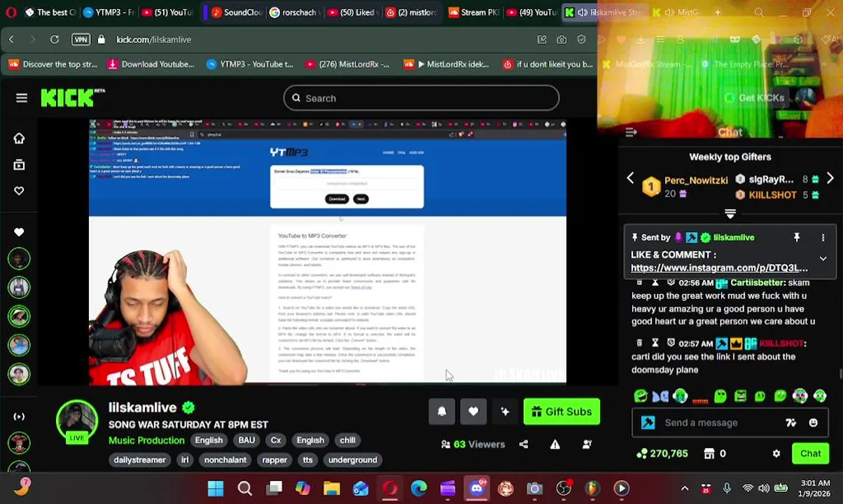
Task: Ban Cartiisbetter using shield icon
Action: point(671,283)
